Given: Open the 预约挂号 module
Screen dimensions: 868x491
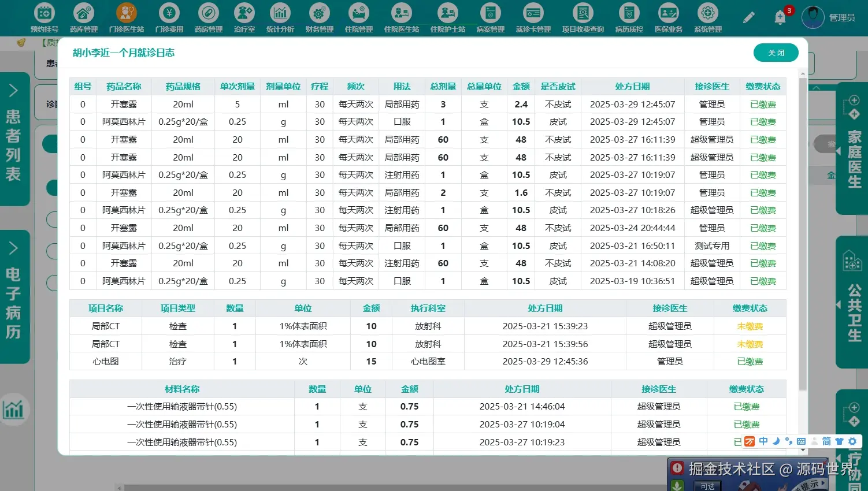Looking at the screenshot, I should pos(43,17).
